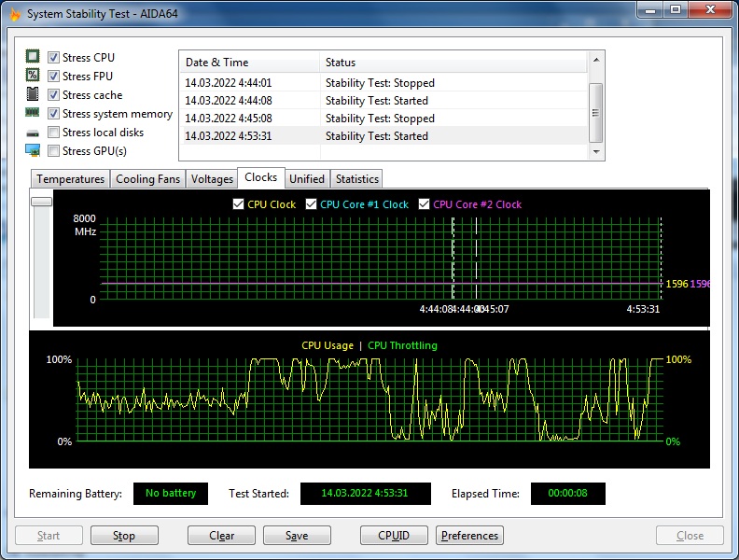This screenshot has height=560, width=739.
Task: Disable the Stress cache option
Action: click(54, 95)
